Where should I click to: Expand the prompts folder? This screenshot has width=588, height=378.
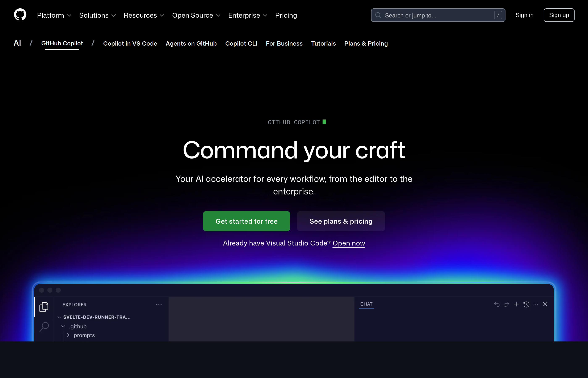(x=68, y=335)
